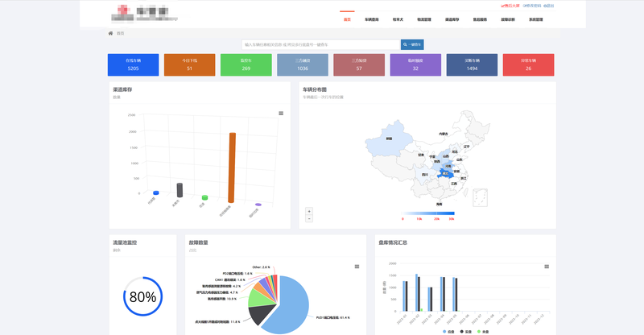Focus the vehicle search input field
Viewport: 644px width, 335px height.
321,44
